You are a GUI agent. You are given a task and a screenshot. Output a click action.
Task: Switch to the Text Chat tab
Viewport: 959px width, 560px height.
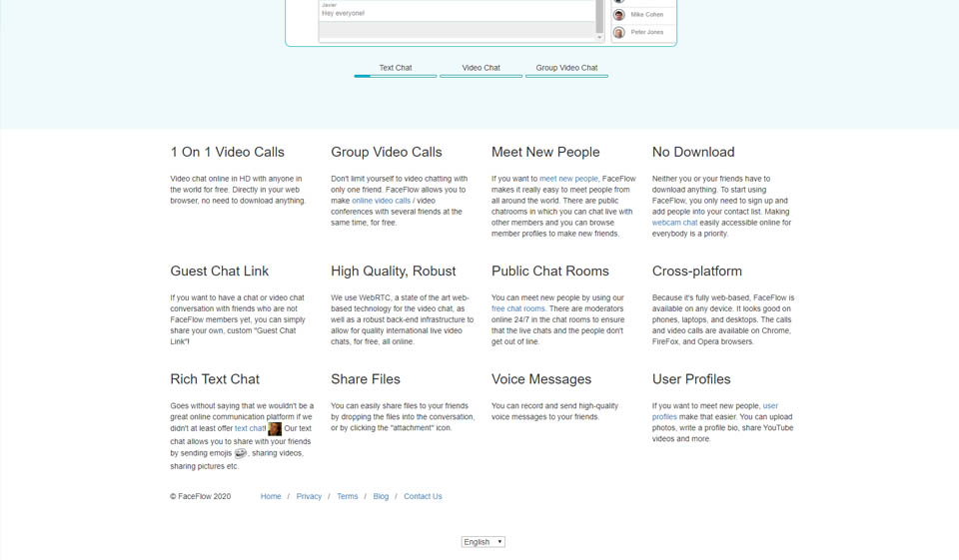(x=396, y=68)
